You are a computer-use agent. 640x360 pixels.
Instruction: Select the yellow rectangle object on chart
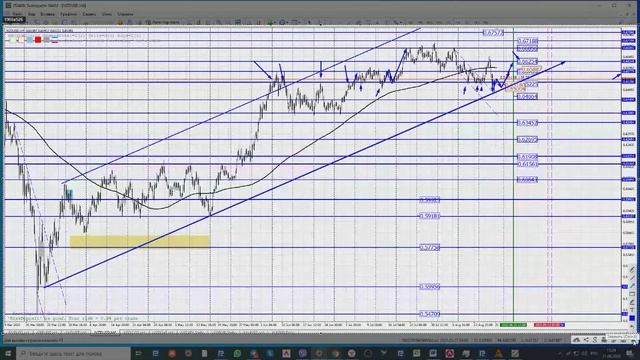[140, 241]
